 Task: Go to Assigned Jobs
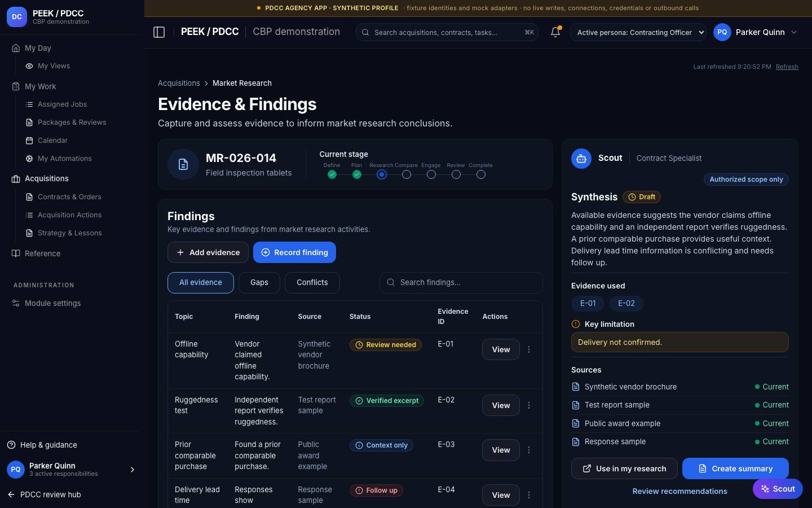pyautogui.click(x=62, y=104)
